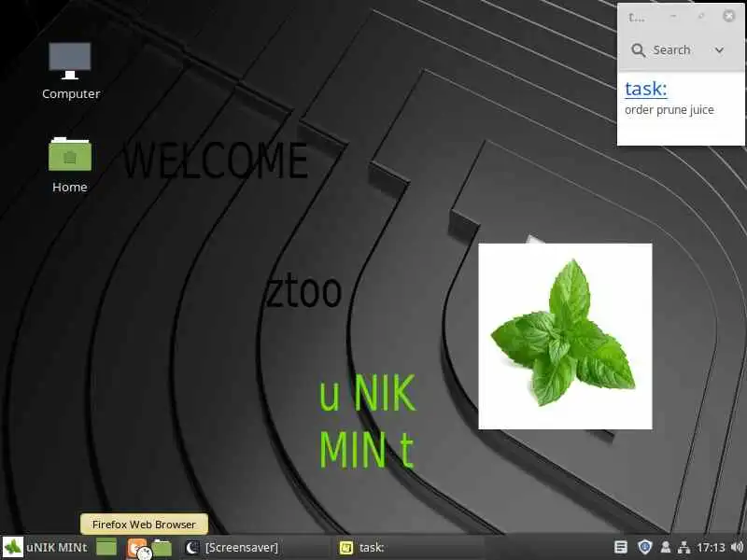Viewport: 747px width, 560px height.
Task: Open the file manager panel launcher
Action: coord(162,548)
